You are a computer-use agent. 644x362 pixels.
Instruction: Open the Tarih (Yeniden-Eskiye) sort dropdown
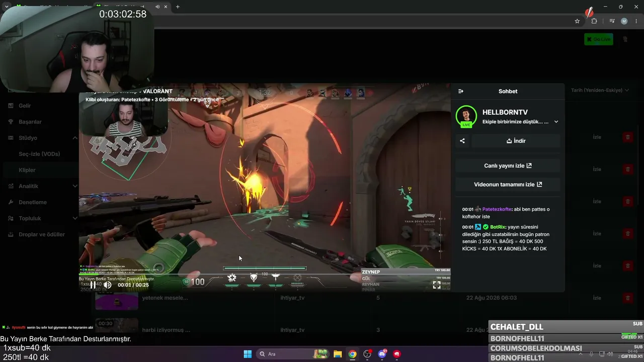(600, 90)
